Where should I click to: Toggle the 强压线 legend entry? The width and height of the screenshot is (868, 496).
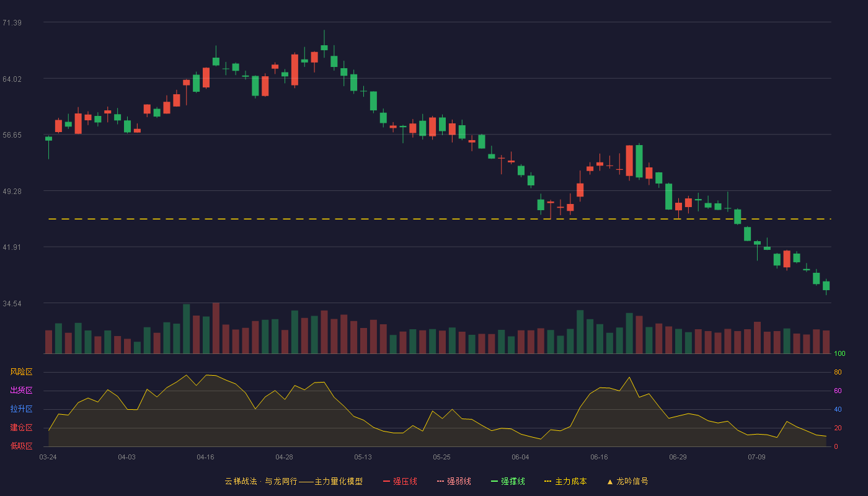tap(400, 481)
